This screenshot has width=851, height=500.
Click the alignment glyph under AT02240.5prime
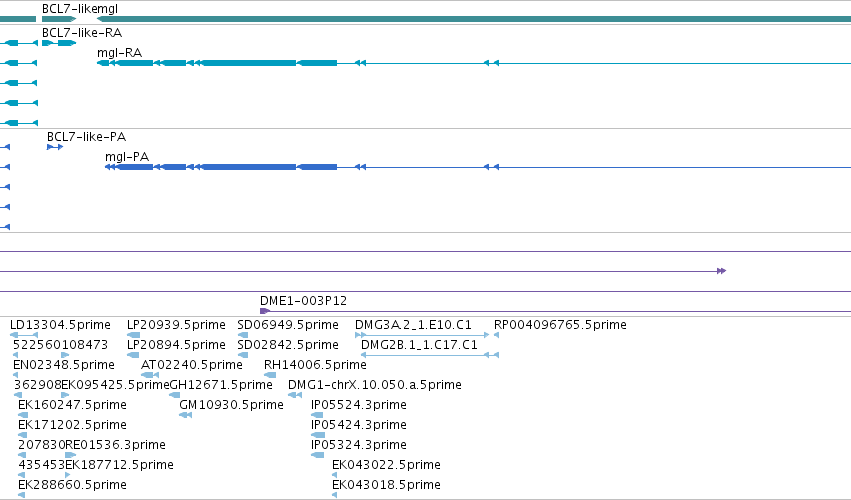(x=150, y=375)
